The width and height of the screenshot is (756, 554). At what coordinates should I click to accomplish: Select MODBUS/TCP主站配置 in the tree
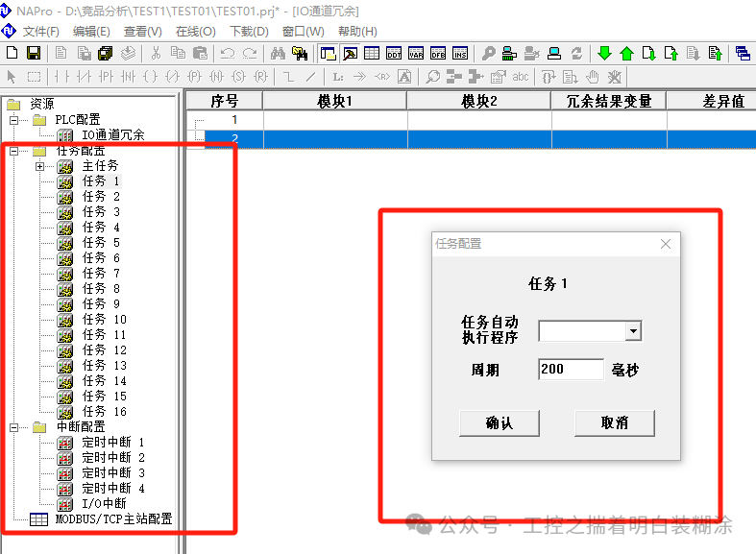[113, 518]
